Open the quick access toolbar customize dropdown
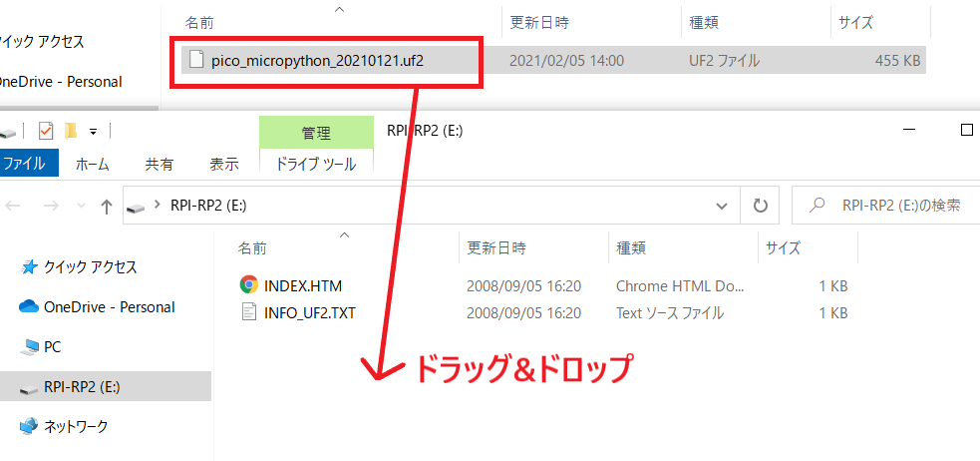Image resolution: width=980 pixels, height=461 pixels. click(93, 132)
